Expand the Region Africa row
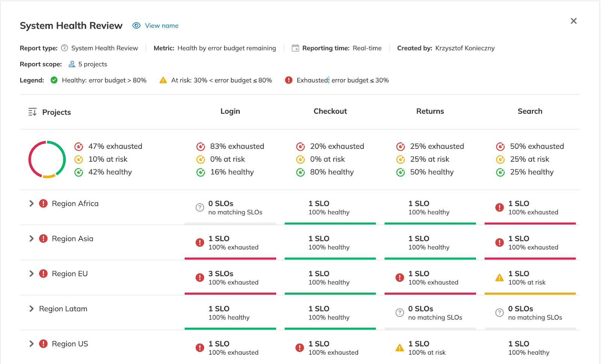This screenshot has height=364, width=601. point(32,203)
